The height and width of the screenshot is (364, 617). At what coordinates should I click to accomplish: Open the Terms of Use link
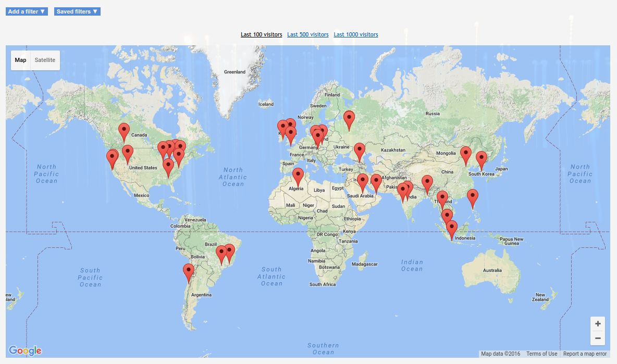541,354
